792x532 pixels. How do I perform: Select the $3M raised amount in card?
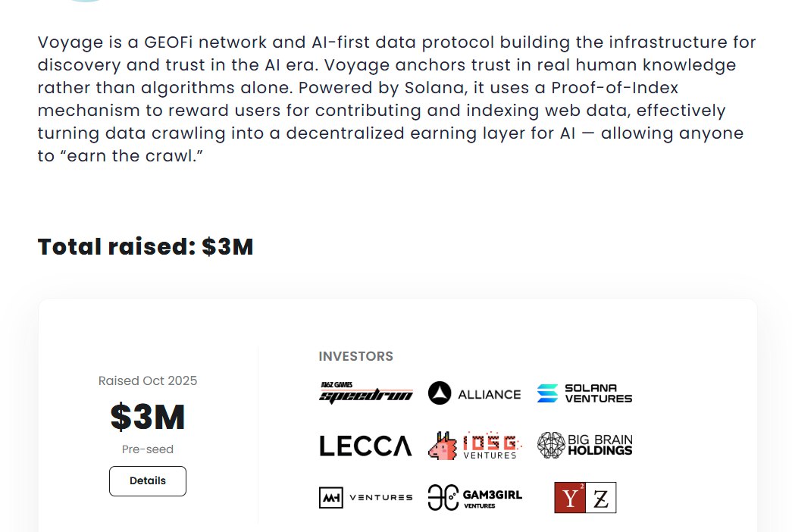click(x=148, y=417)
